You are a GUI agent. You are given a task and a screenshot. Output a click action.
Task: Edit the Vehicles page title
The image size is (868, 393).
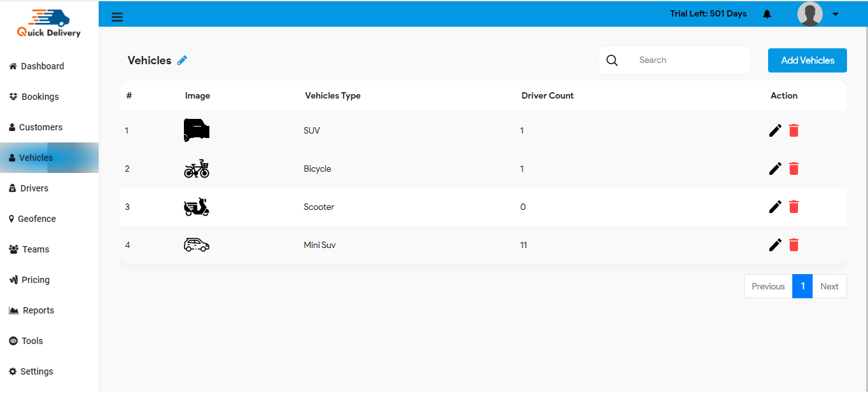click(x=182, y=60)
